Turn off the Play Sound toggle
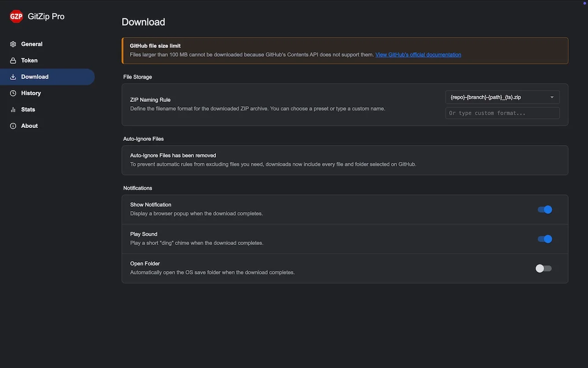This screenshot has width=588, height=368. (545, 239)
